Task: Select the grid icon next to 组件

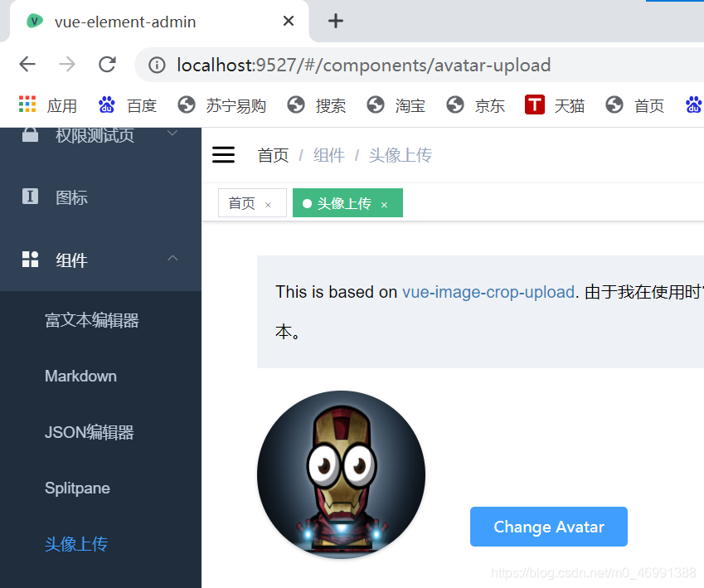Action: click(x=30, y=260)
